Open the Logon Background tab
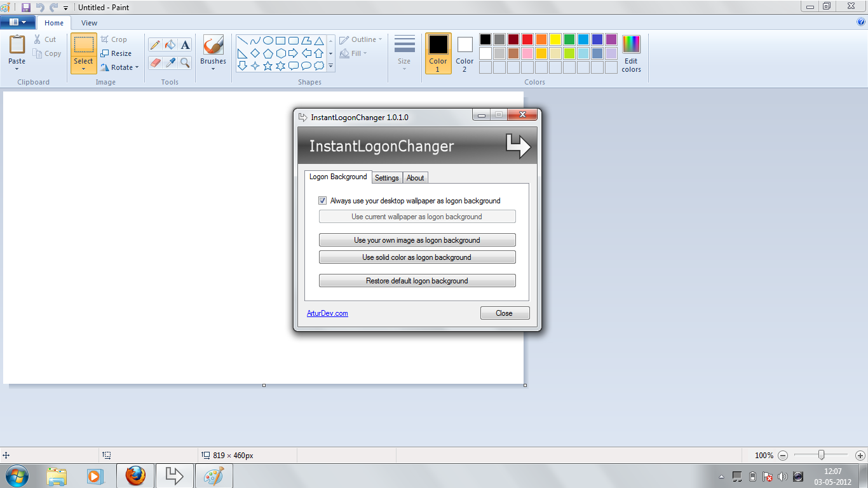Screen dimensions: 868x488 [338, 177]
